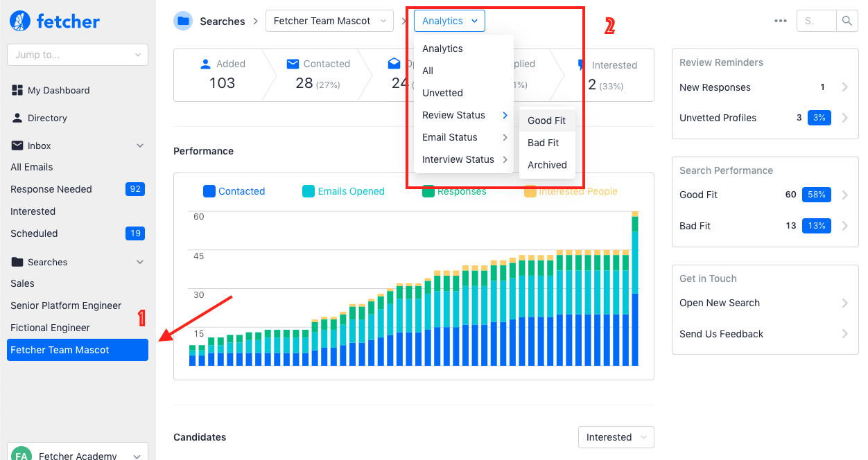
Task: Open the Fetcher Team Mascot search dropdown
Action: [x=329, y=21]
